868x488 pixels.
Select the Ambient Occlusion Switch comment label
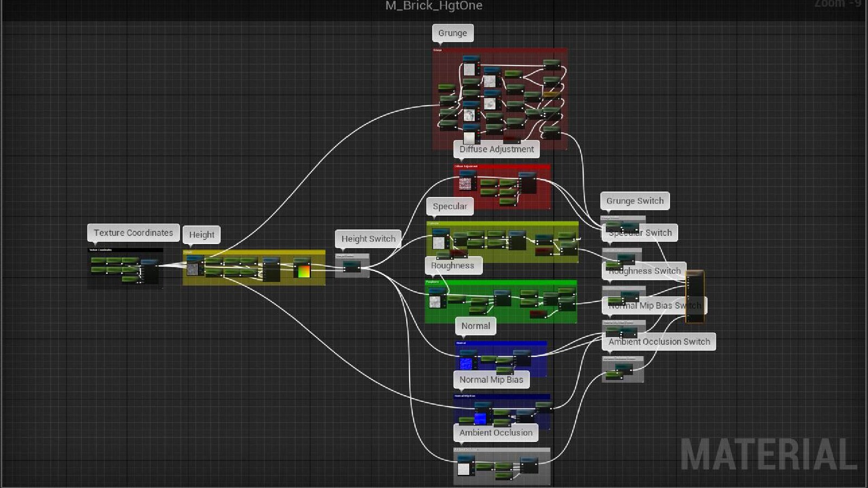coord(659,342)
